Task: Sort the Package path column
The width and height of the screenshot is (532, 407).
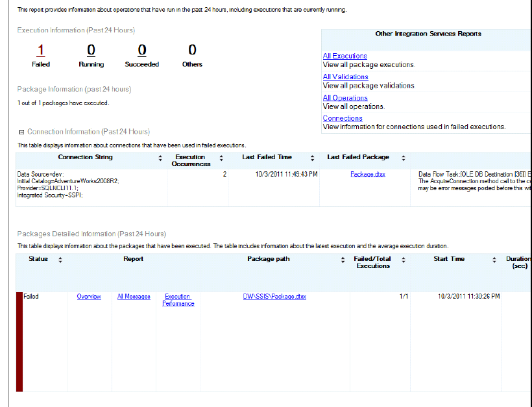Action: [x=343, y=260]
